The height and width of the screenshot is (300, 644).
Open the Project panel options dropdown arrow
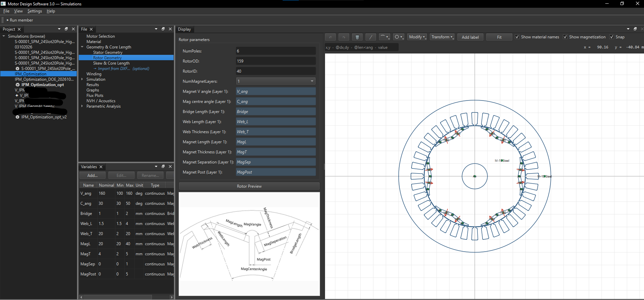[x=59, y=29]
